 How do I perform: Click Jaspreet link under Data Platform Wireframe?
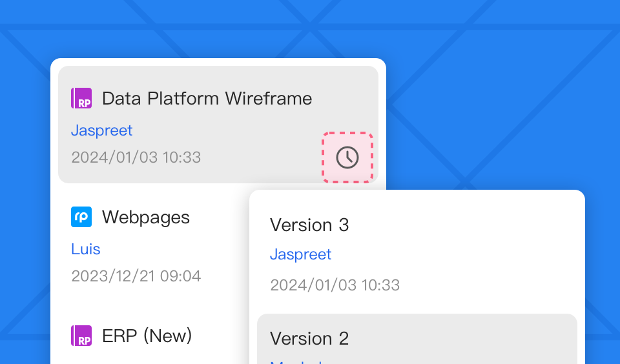(x=101, y=130)
